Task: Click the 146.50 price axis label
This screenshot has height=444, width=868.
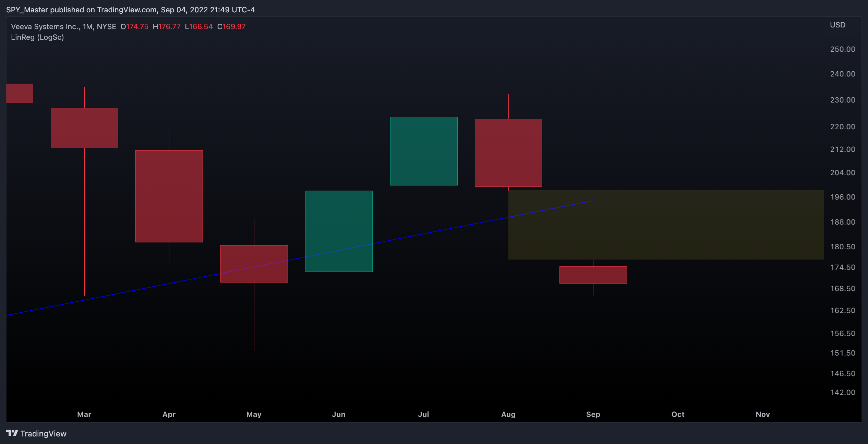Action: (x=843, y=374)
